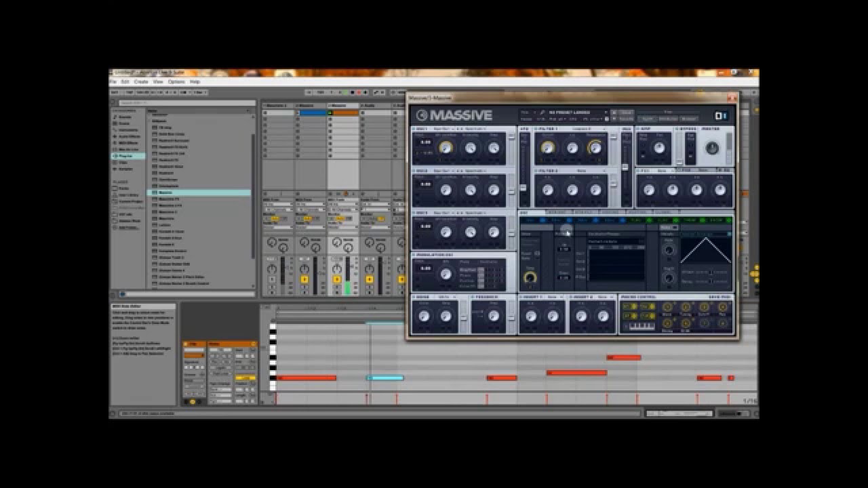Click the 1 Env modulation drag handle

coord(542,220)
